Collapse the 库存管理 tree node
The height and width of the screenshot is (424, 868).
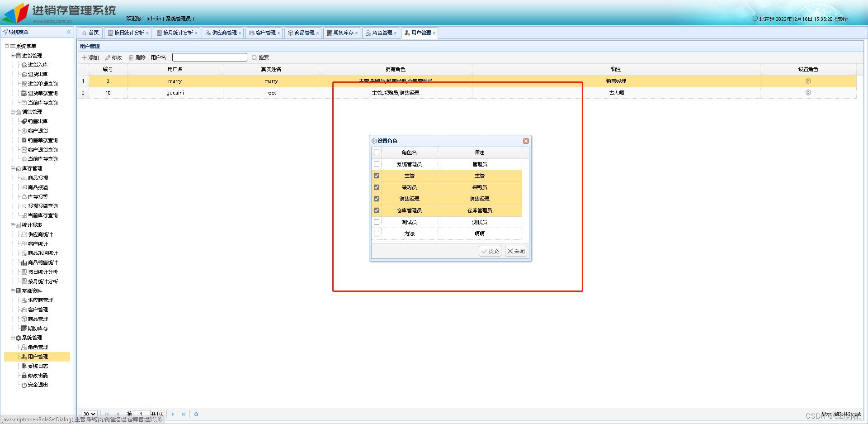click(x=13, y=168)
